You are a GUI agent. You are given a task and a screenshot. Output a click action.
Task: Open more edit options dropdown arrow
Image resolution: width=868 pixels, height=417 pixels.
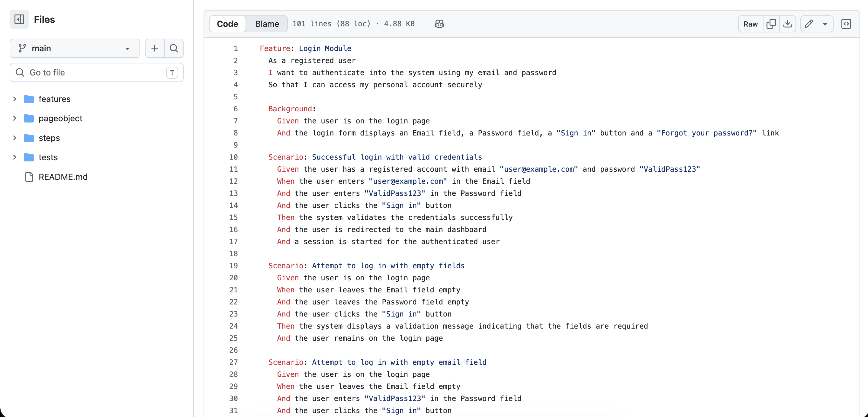(x=825, y=24)
